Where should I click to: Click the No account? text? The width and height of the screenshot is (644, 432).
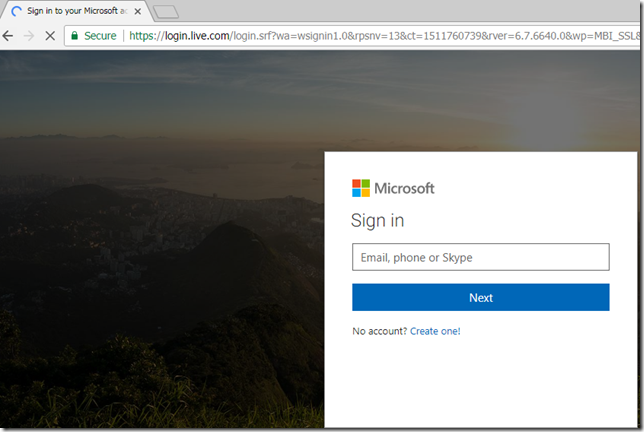380,331
